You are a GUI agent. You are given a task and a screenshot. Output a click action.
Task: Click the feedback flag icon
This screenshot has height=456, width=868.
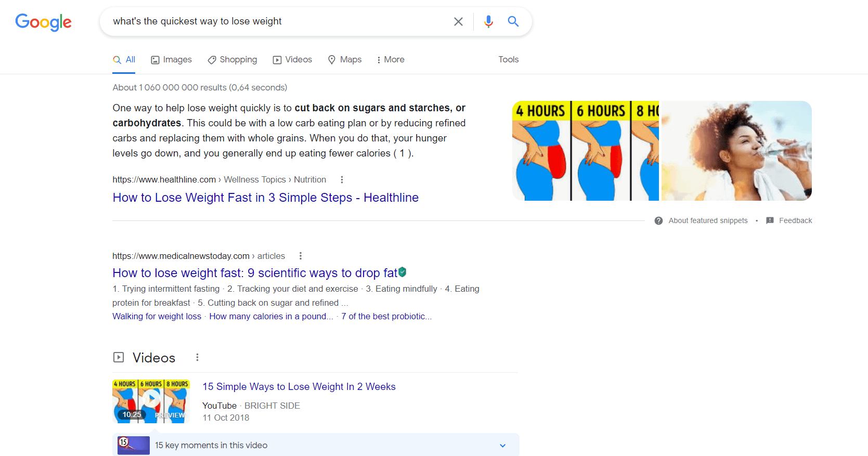770,220
